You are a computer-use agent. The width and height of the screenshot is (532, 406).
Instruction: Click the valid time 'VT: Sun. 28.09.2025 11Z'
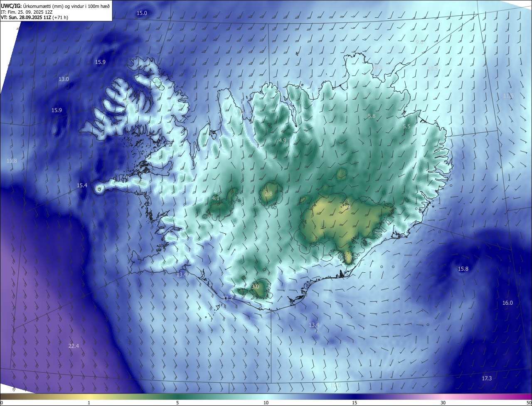coord(26,17)
